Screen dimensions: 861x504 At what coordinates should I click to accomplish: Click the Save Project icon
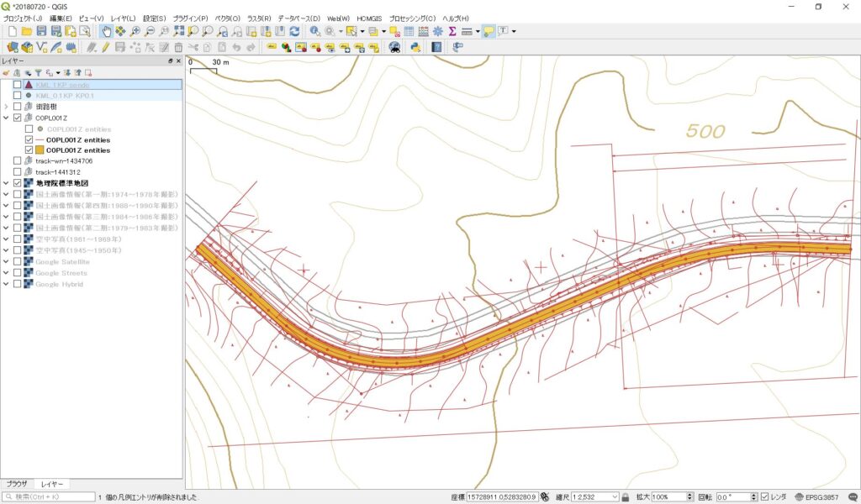[41, 31]
